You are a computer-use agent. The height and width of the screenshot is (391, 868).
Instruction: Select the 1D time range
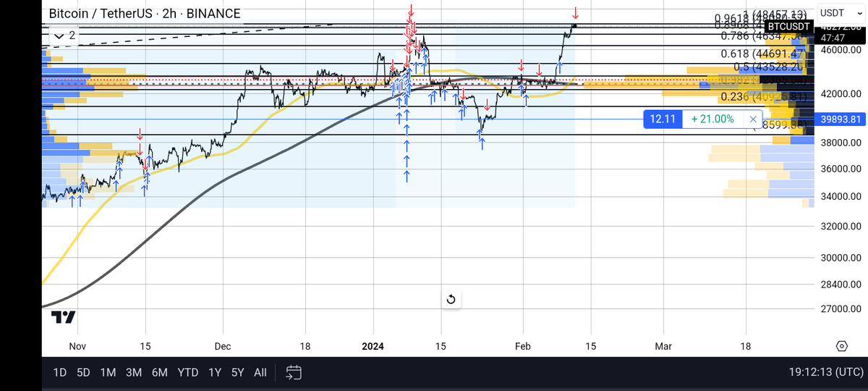60,373
